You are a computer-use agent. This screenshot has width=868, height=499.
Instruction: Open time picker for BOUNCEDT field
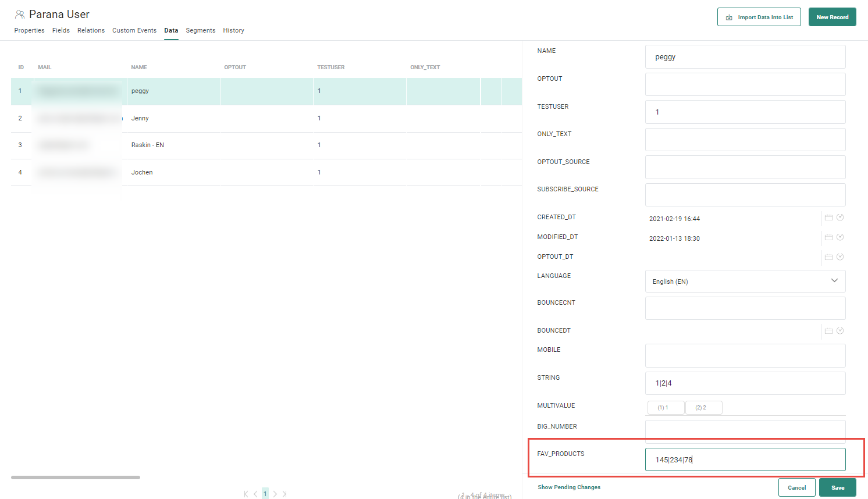tap(840, 331)
